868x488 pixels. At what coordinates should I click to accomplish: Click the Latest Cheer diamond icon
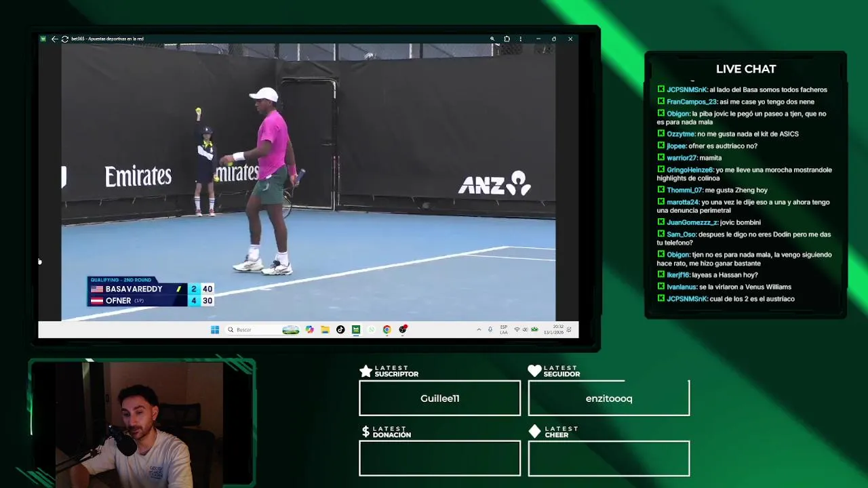click(534, 432)
